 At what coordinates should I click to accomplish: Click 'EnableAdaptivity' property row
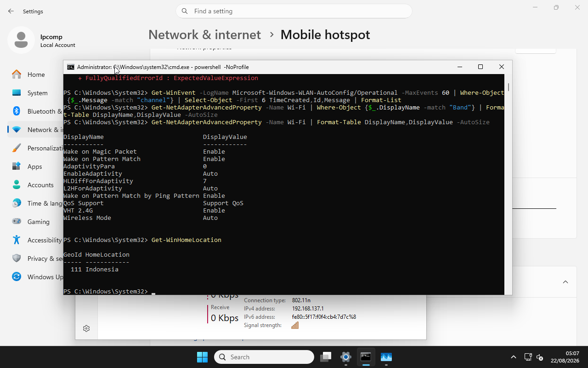[141, 173]
